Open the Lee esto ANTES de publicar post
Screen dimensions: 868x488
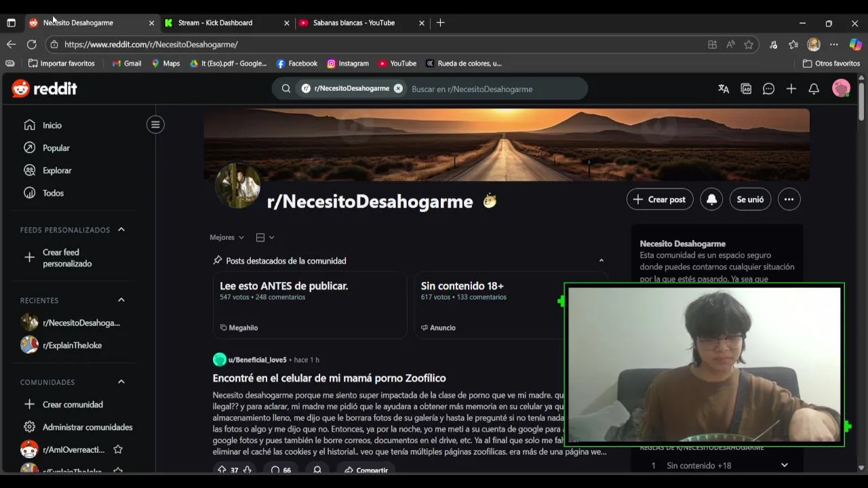[309, 306]
